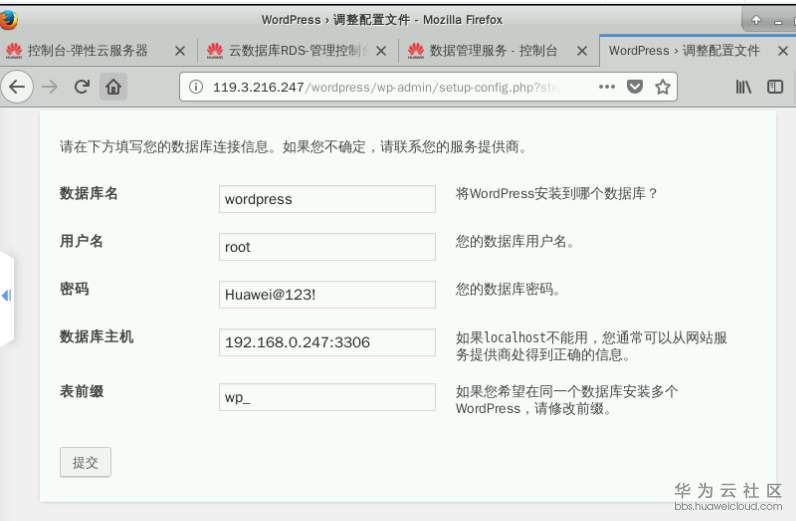Image resolution: width=796 pixels, height=521 pixels.
Task: Focus the 数据库名 field containing wordpress
Action: pos(327,199)
